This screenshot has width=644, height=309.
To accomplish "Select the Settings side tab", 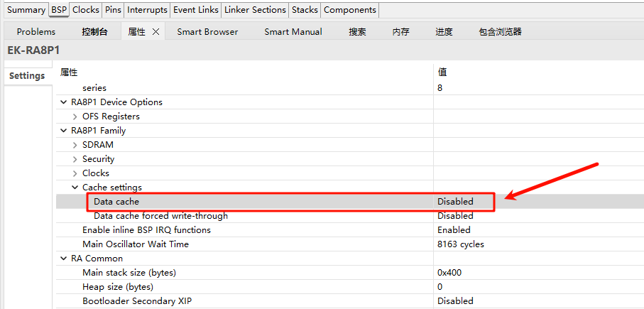I will point(27,76).
